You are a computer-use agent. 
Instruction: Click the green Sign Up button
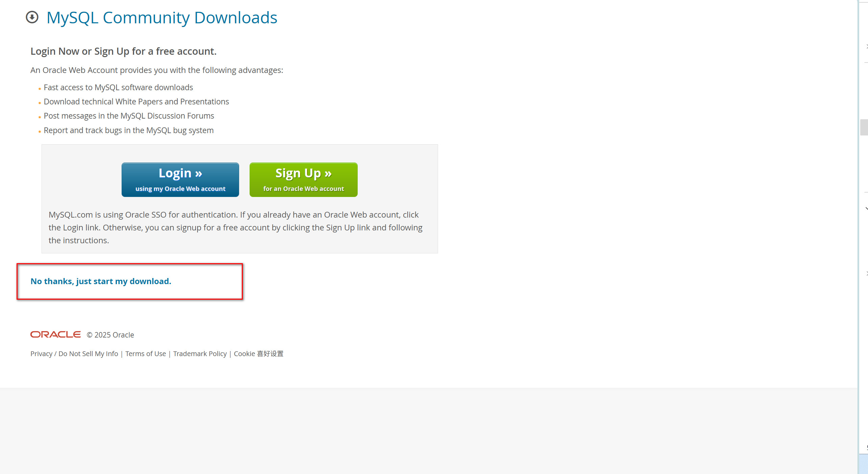point(303,180)
